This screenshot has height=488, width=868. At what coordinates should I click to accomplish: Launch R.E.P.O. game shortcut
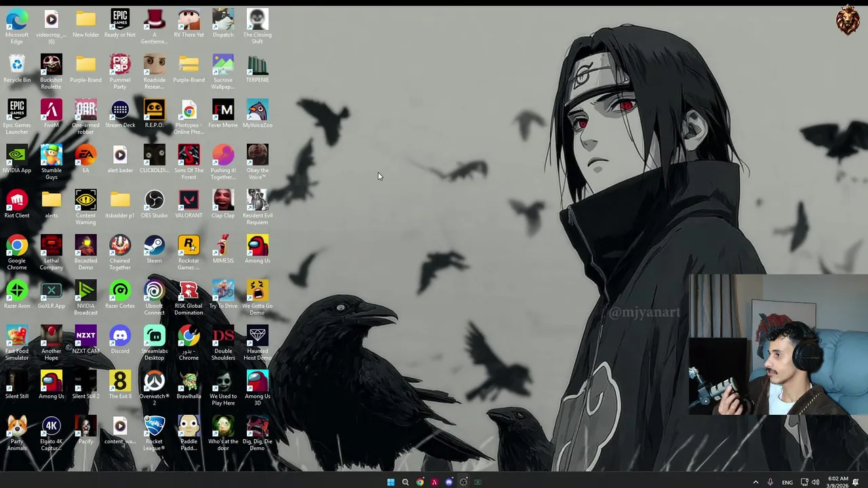click(x=155, y=114)
